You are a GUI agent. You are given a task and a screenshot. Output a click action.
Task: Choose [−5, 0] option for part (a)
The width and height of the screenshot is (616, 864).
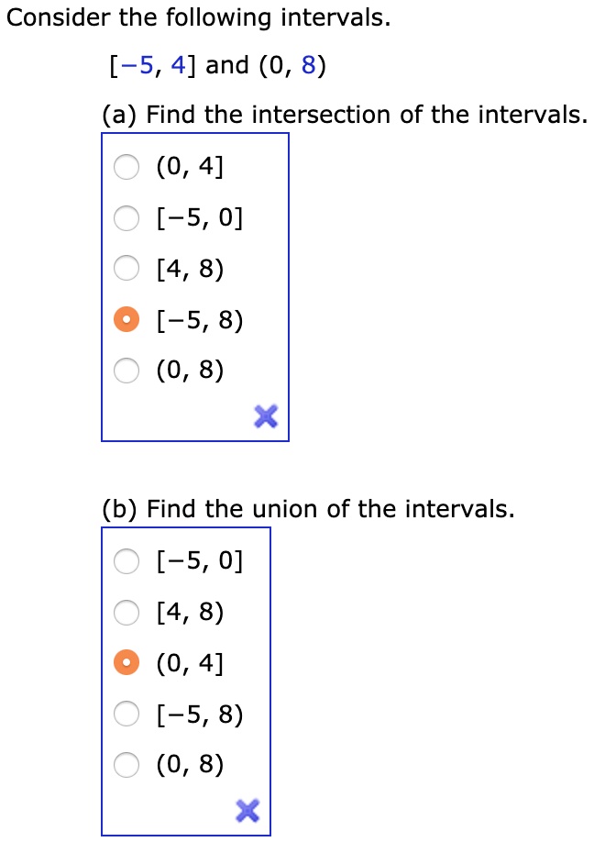tap(126, 218)
